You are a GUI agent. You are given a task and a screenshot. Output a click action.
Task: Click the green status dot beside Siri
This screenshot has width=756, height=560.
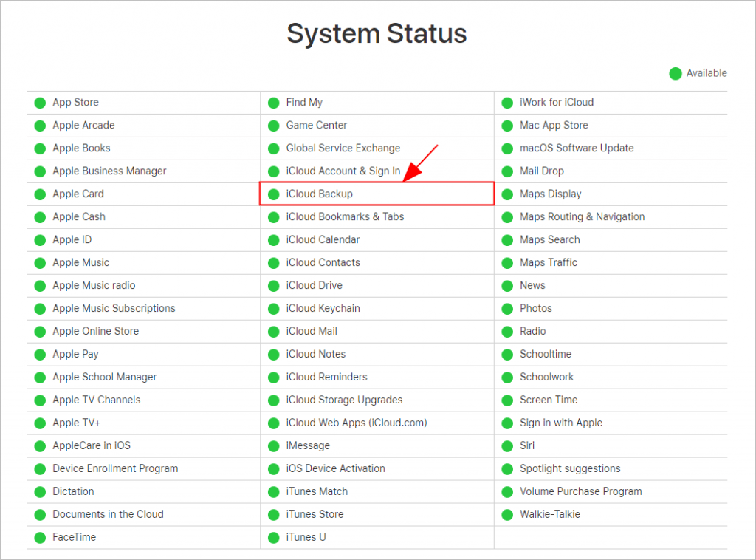[507, 446]
